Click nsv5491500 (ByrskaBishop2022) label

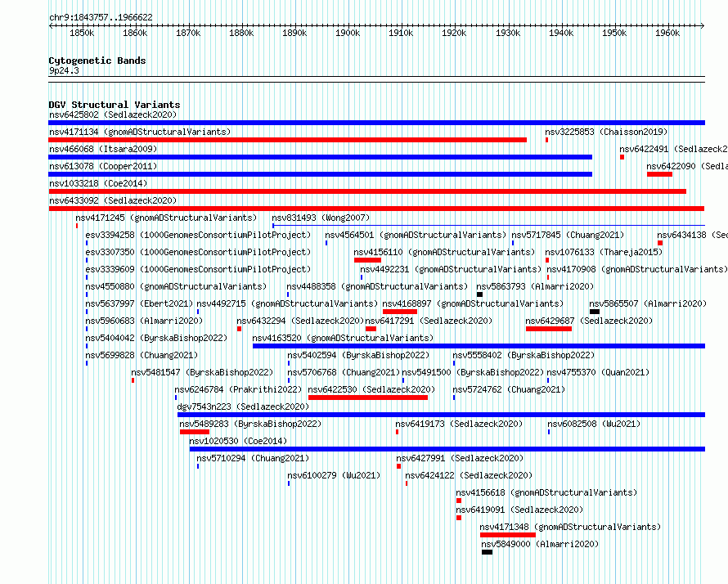click(x=473, y=372)
